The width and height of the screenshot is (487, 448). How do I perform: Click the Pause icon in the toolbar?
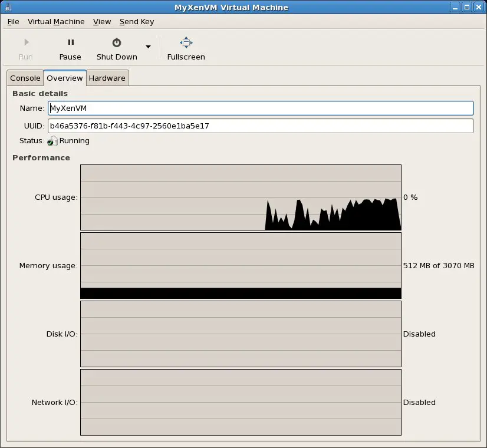[x=70, y=41]
